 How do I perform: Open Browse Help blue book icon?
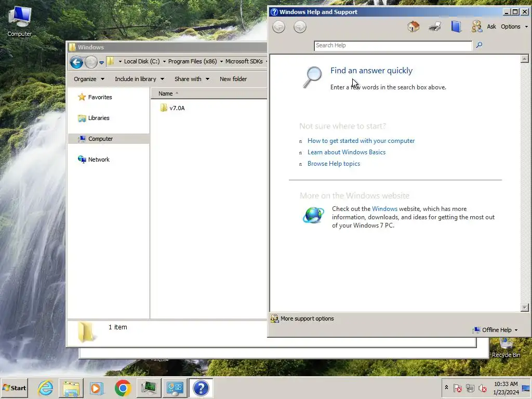(x=456, y=26)
